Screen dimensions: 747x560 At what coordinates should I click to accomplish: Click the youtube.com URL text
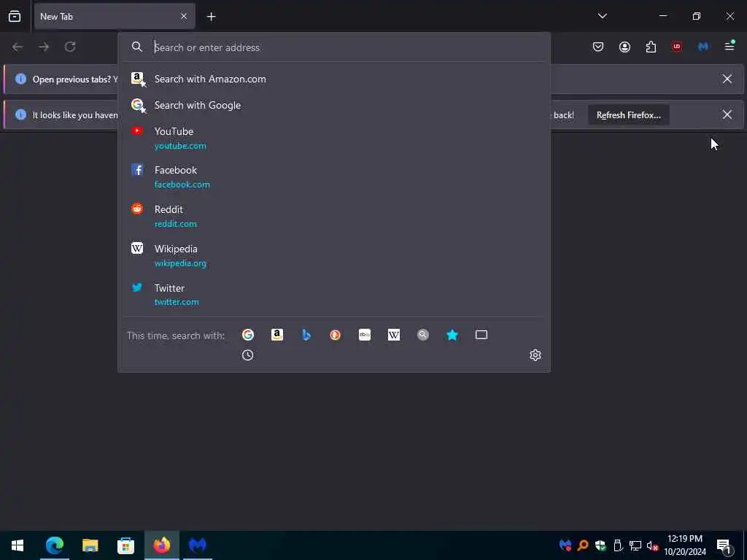[x=180, y=146]
